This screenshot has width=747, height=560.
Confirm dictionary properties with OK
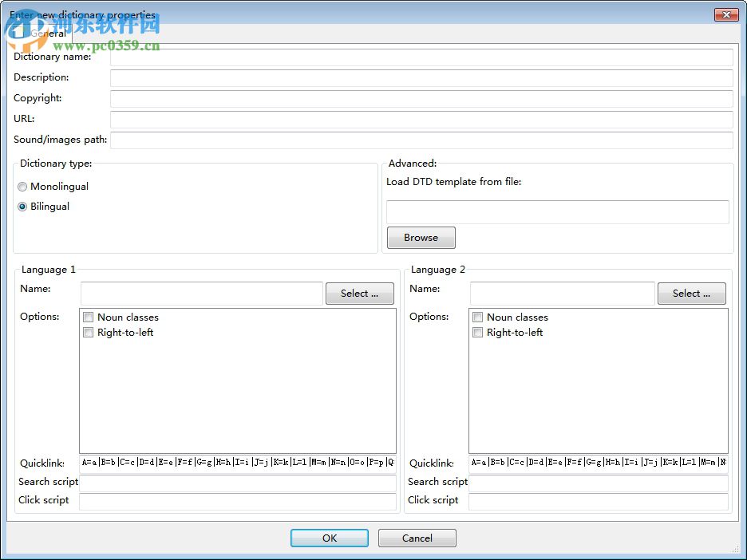click(x=329, y=538)
